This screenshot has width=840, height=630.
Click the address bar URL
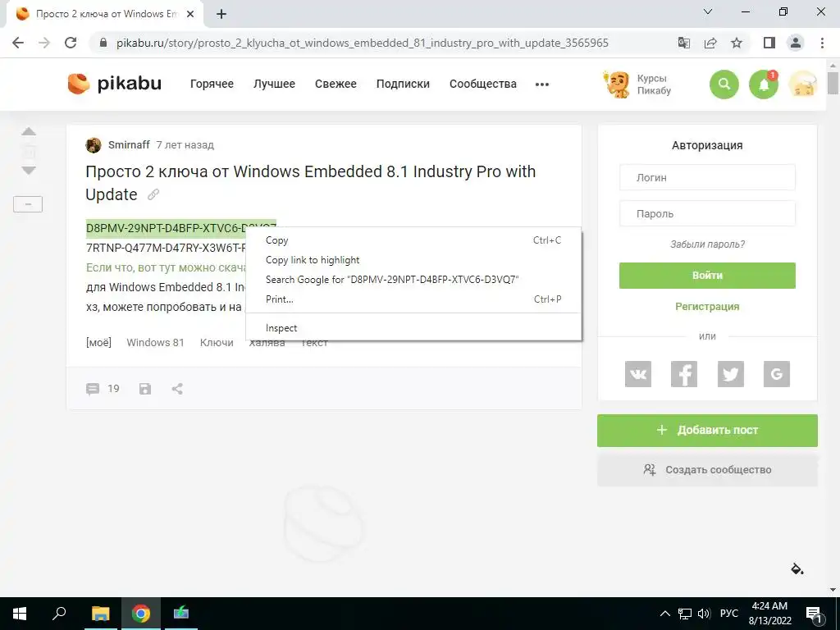(x=363, y=43)
